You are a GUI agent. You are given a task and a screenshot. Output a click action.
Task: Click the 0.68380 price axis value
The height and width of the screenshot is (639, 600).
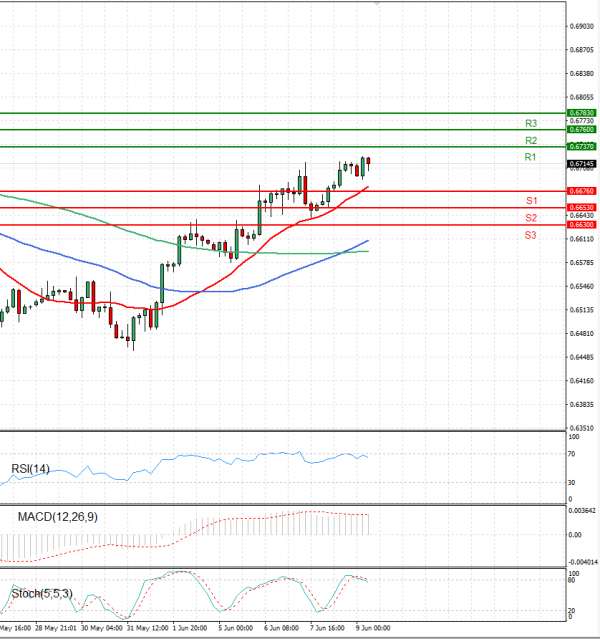pos(582,73)
